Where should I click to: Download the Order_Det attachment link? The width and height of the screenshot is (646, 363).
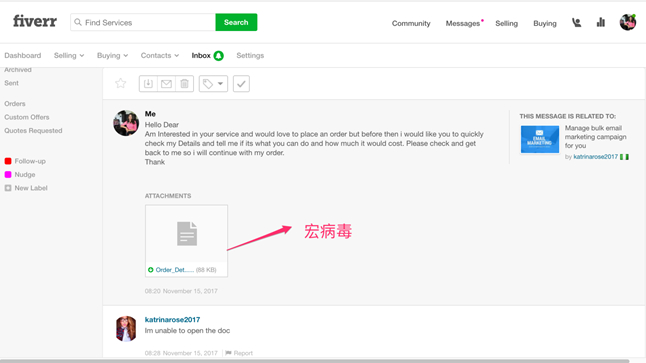175,270
